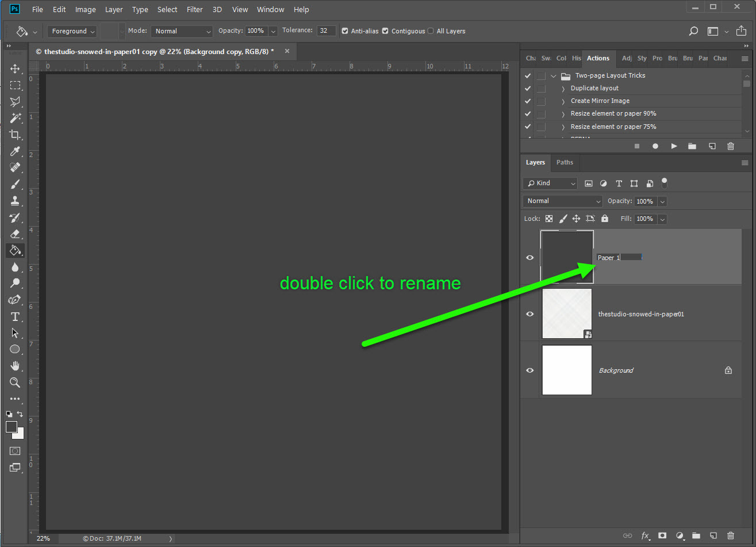Select the Brush tool
This screenshot has height=547, width=756.
15,184
